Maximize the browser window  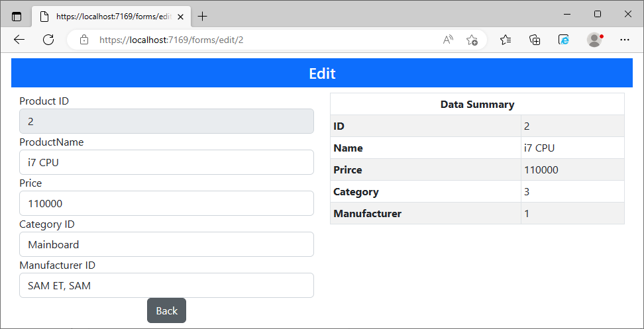(598, 14)
